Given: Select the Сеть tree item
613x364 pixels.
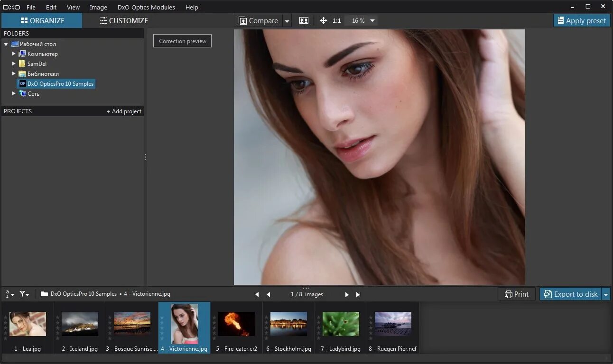Looking at the screenshot, I should pos(29,94).
